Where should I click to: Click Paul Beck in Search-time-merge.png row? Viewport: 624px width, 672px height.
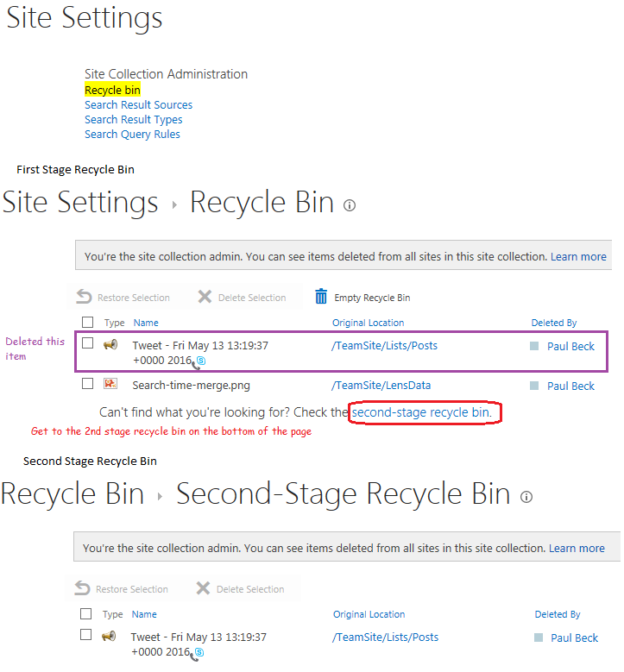coord(570,386)
